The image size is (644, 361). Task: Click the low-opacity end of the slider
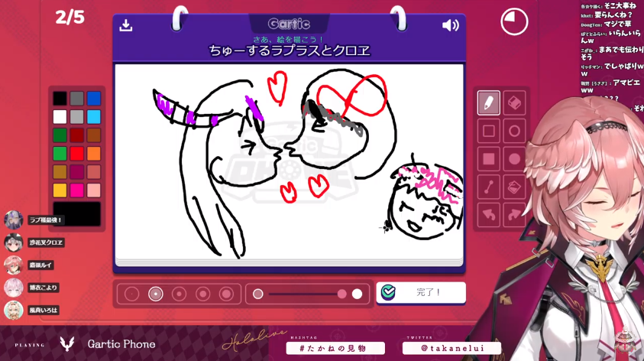coord(258,294)
